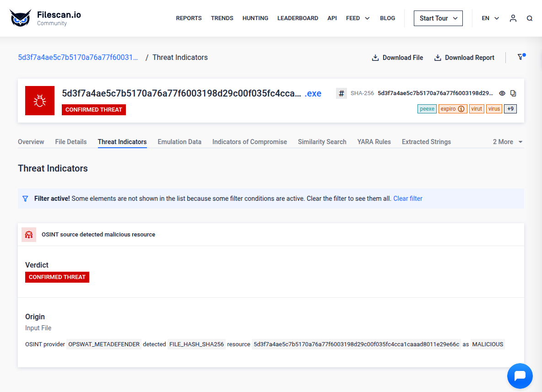Click the Download Report button

coord(464,58)
